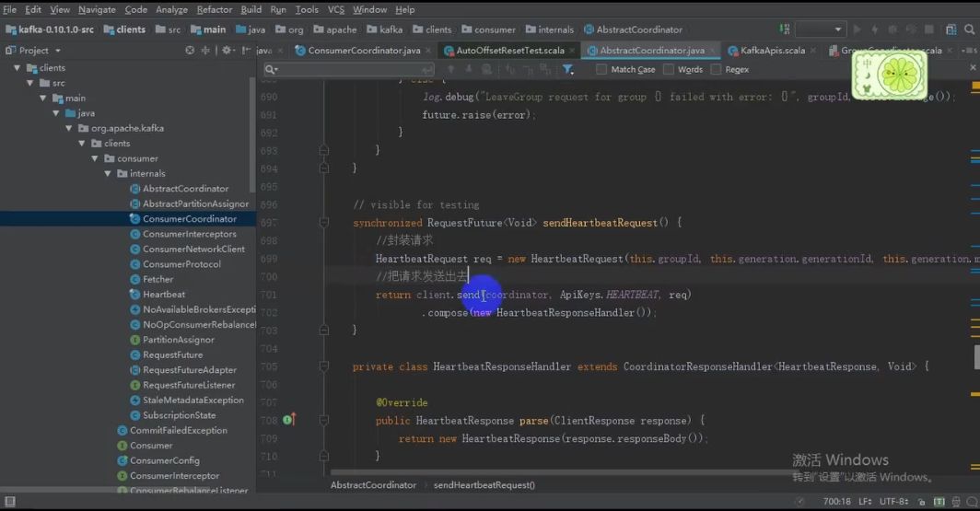Click the hide Project panel icon
The width and height of the screenshot is (980, 511).
click(x=246, y=50)
